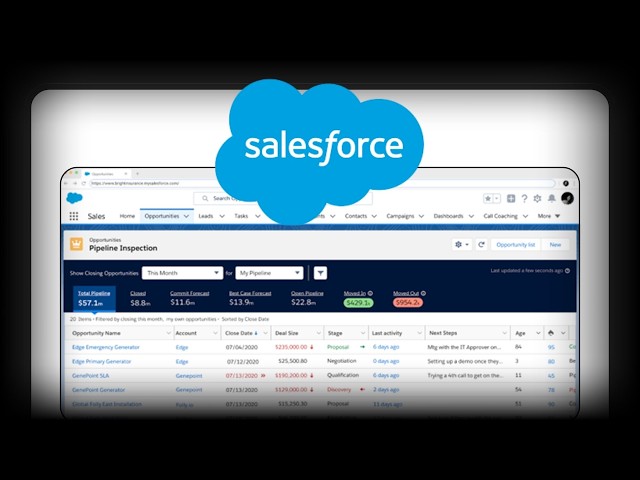This screenshot has height=480, width=640.
Task: Click the browser back arrow
Action: coord(66,183)
